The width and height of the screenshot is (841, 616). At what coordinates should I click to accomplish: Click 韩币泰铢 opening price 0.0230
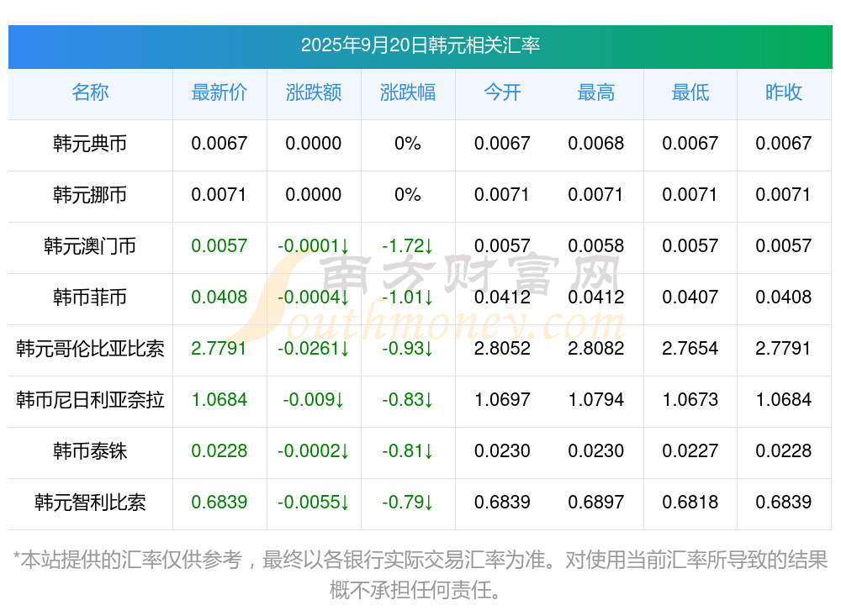(x=502, y=451)
